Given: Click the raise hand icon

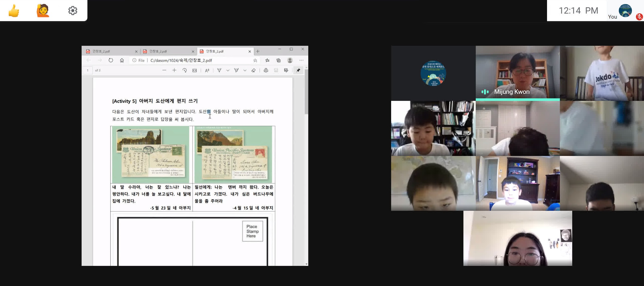Looking at the screenshot, I should pos(43,11).
